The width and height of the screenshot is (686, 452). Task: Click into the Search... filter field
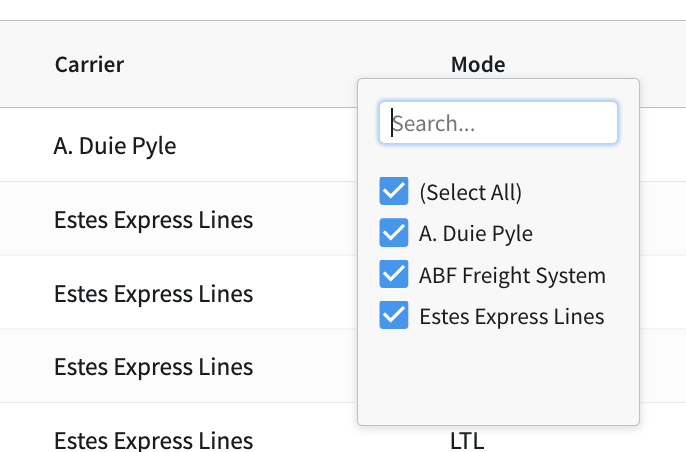click(498, 123)
